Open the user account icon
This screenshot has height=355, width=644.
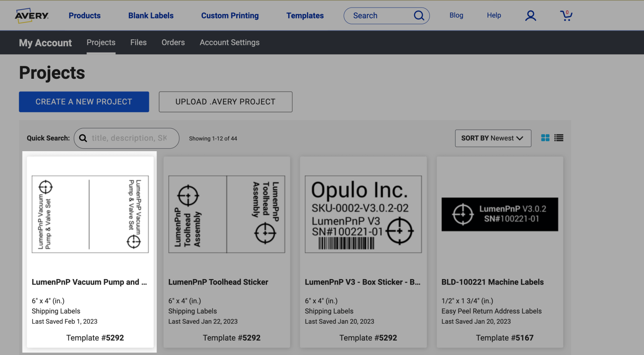pos(530,16)
